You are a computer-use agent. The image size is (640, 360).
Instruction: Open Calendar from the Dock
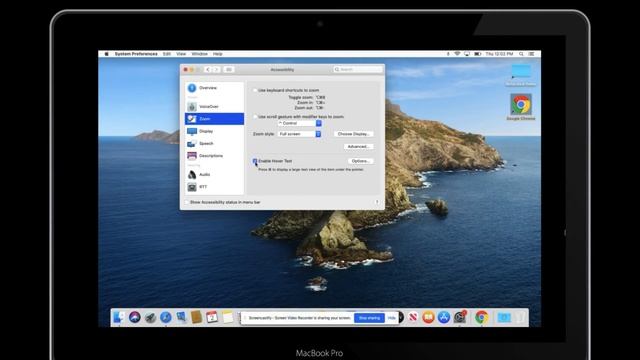(x=212, y=317)
